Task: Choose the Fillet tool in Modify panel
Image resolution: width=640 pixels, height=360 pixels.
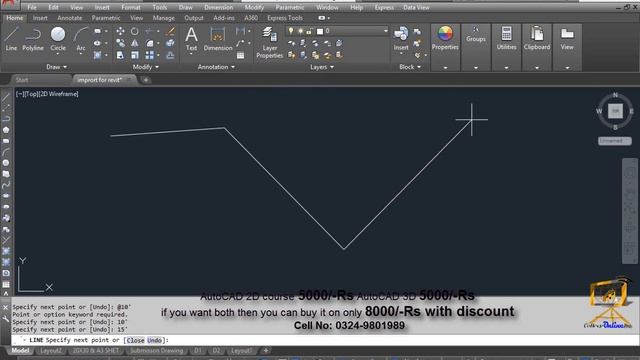Action: point(150,43)
